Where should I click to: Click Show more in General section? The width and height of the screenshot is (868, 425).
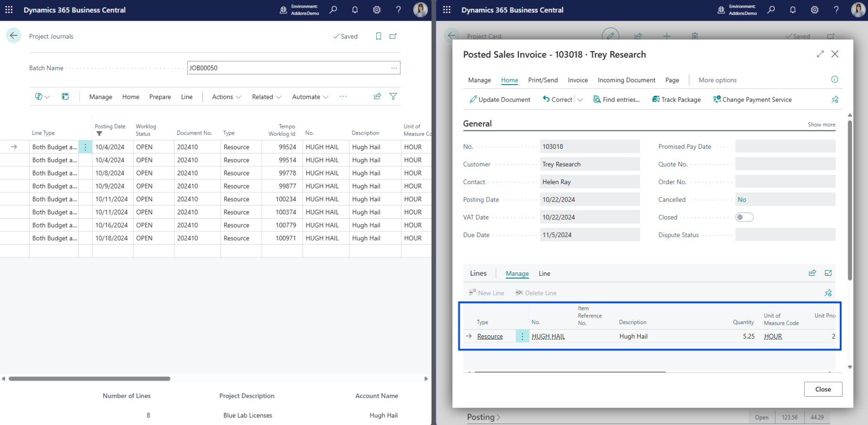click(x=821, y=125)
